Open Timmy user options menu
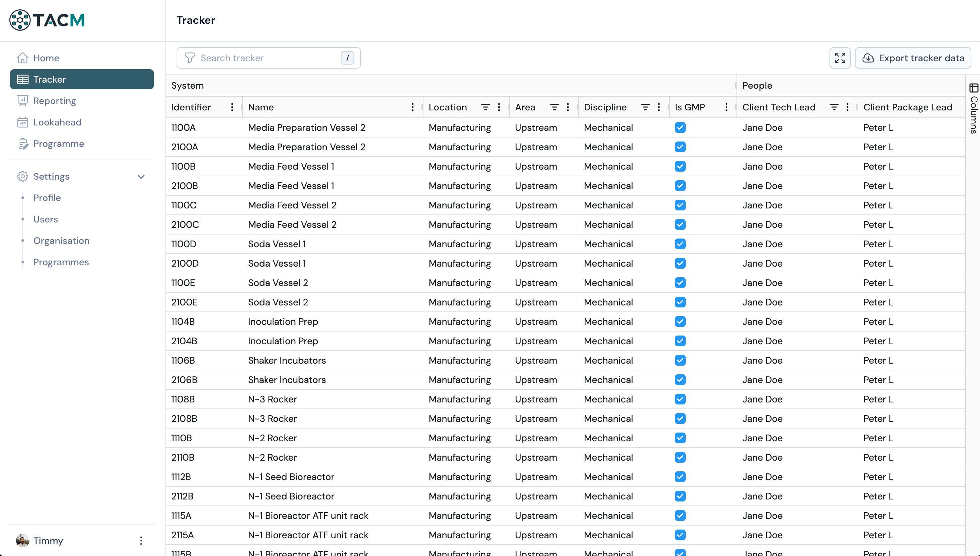 (141, 541)
